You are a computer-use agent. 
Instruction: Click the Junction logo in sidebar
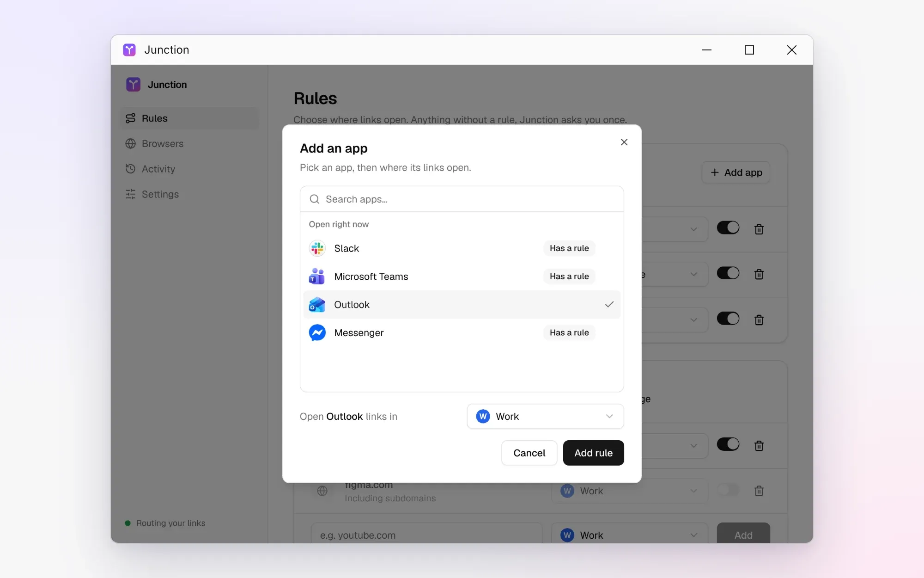pos(133,85)
